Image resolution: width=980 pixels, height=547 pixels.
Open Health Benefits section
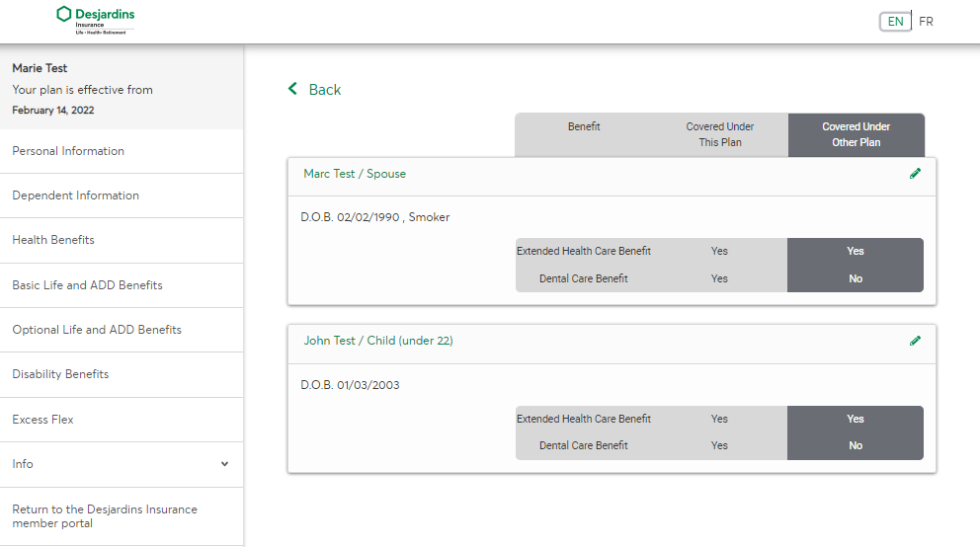[122, 240]
